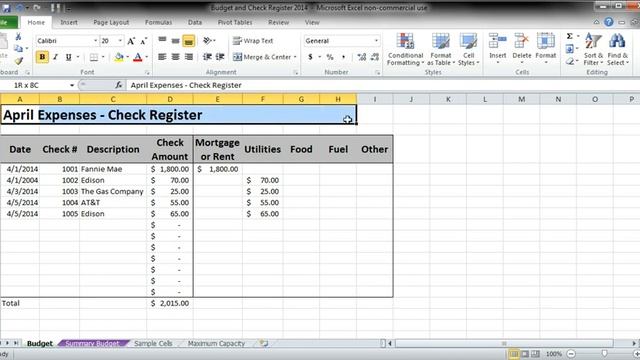Open Format as Table gallery
640x360 pixels.
click(x=440, y=49)
